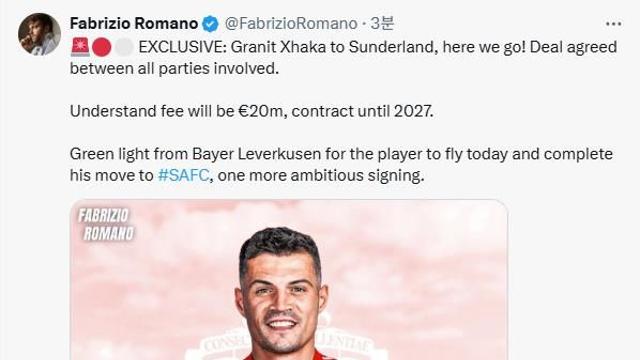Open the three-dot more options menu
The image size is (640, 360).
pyautogui.click(x=613, y=24)
